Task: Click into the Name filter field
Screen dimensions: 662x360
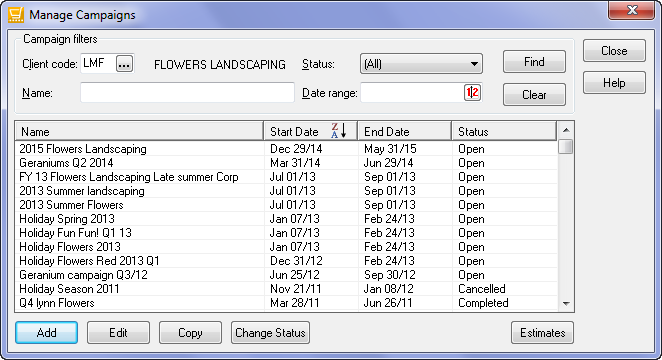Action: 187,92
